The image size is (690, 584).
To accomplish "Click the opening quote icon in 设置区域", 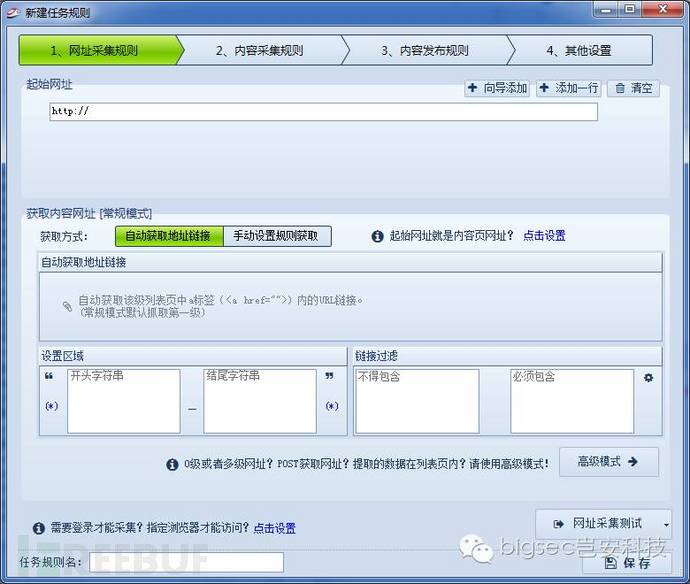I will tap(49, 376).
